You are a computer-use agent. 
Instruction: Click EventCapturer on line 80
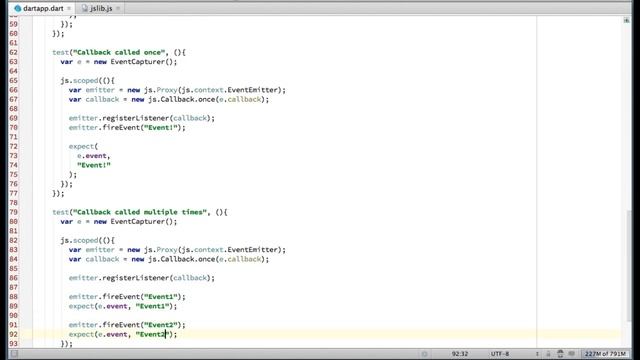tap(139, 221)
